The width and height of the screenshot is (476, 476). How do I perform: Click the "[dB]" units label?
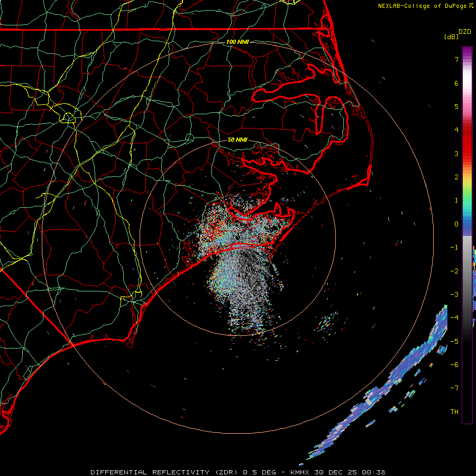(451, 36)
